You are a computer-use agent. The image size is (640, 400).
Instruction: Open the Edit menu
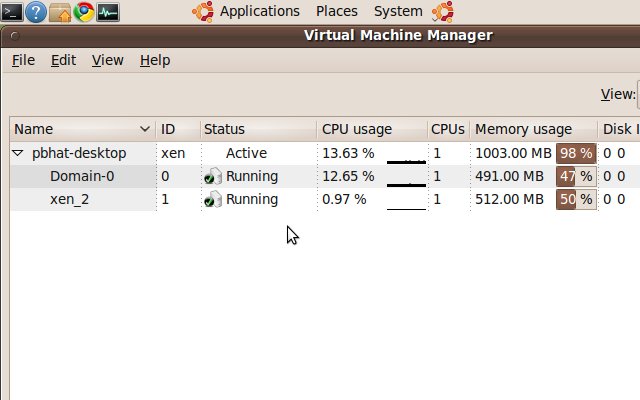(63, 60)
